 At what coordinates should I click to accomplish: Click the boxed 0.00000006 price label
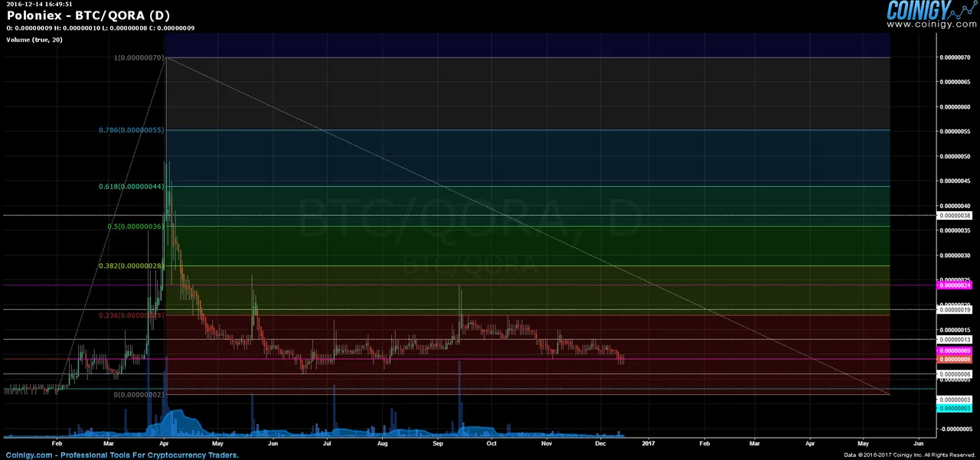(x=955, y=374)
